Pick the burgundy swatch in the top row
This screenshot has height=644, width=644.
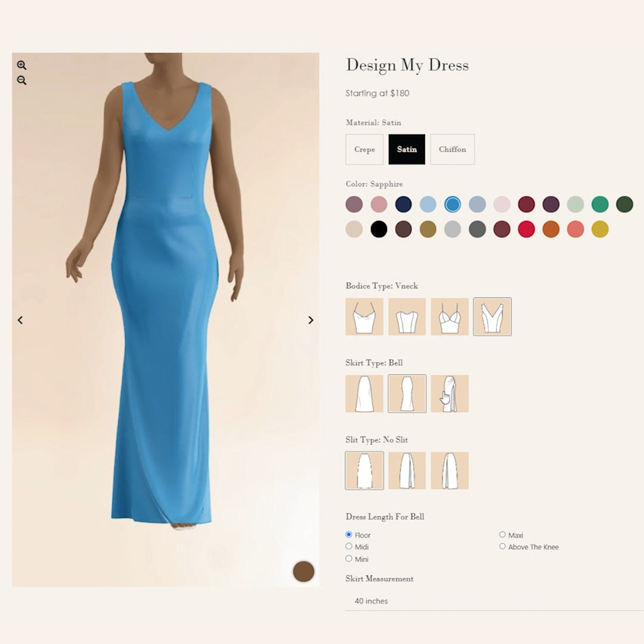coord(527,204)
